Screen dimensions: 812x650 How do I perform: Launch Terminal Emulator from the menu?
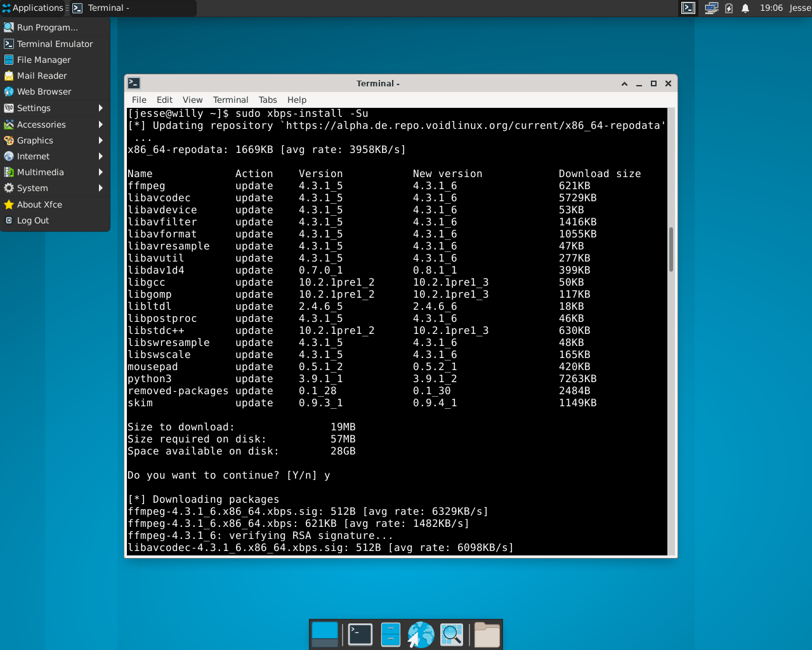click(55, 44)
